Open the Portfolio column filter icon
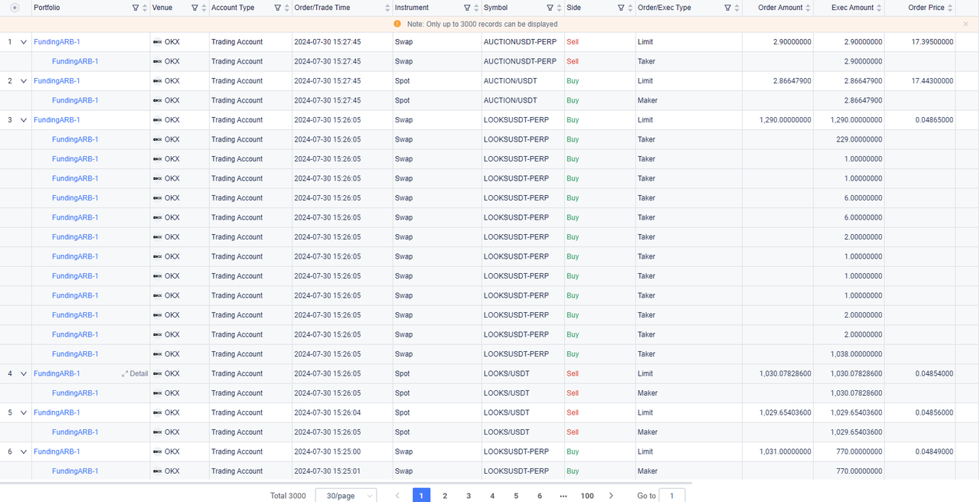Viewport: 980px width, 502px height. pyautogui.click(x=136, y=8)
